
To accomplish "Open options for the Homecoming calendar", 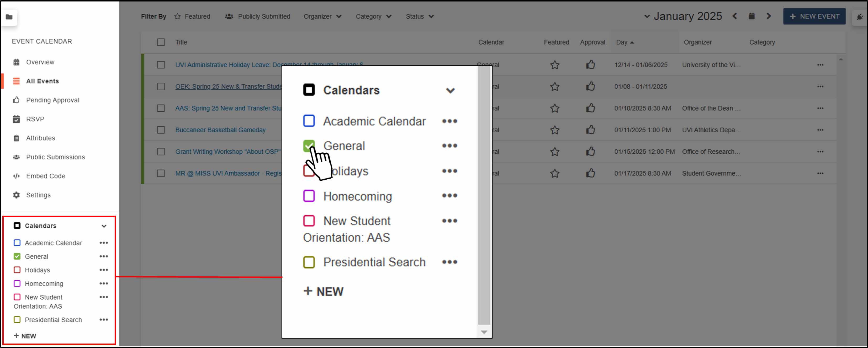I will [x=103, y=284].
